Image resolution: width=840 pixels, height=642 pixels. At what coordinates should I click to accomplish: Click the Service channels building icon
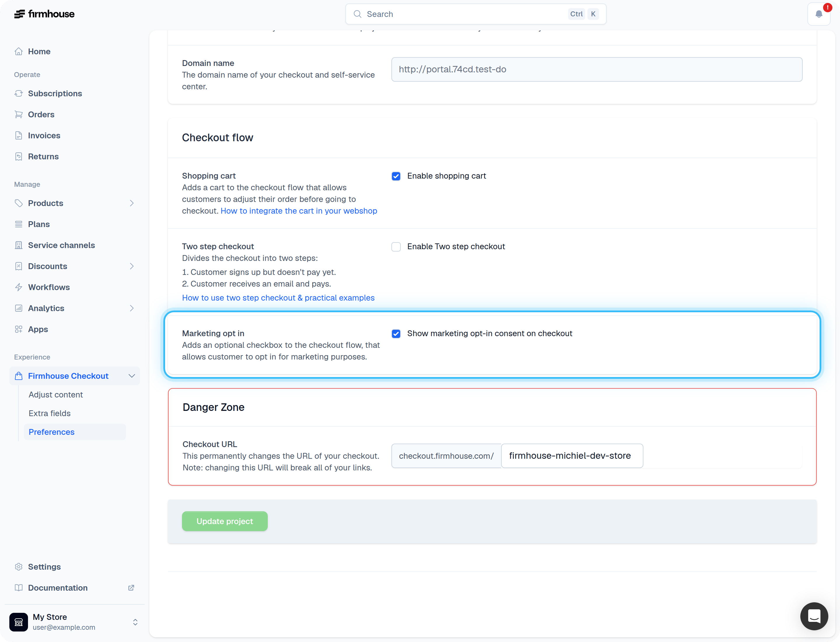point(19,245)
